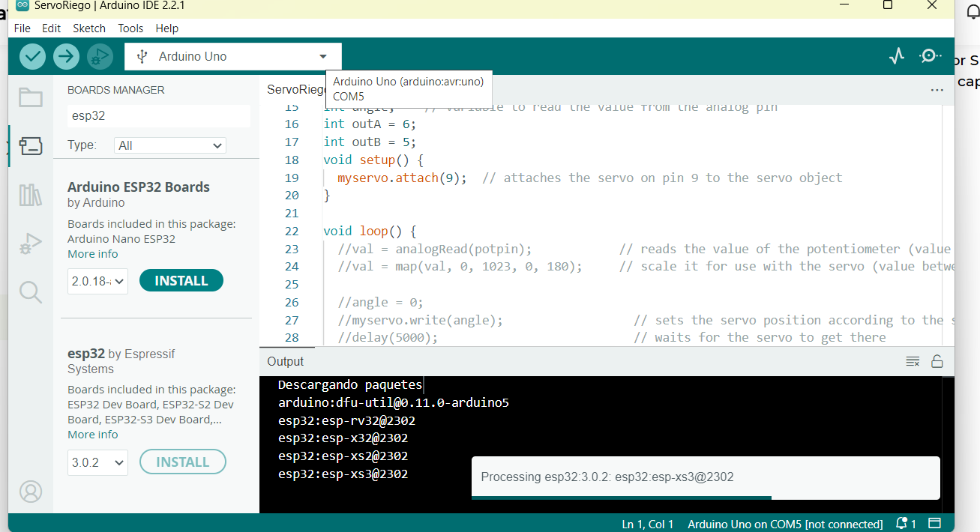Clear the Output panel with the lines icon
Image resolution: width=980 pixels, height=532 pixels.
pos(913,361)
